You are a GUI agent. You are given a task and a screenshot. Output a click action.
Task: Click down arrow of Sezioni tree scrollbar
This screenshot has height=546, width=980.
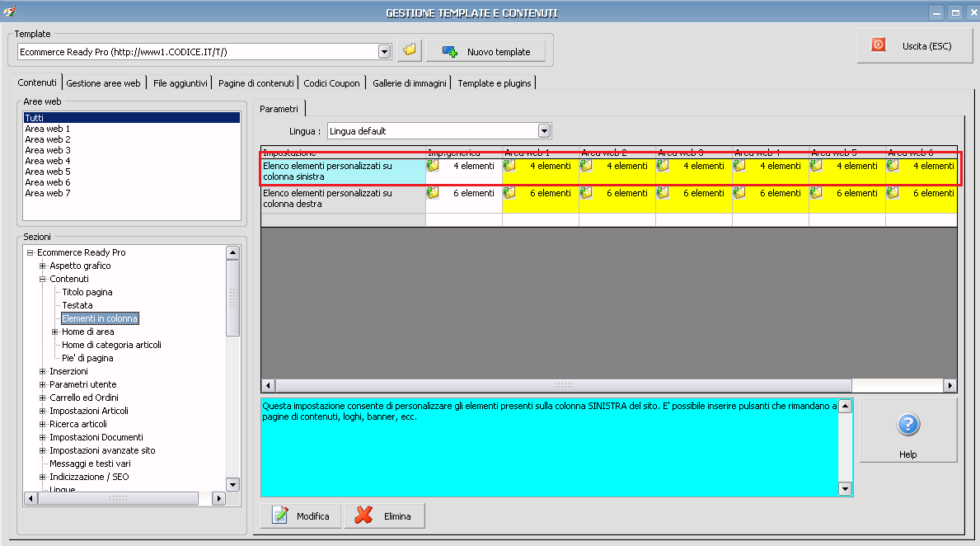[x=232, y=484]
